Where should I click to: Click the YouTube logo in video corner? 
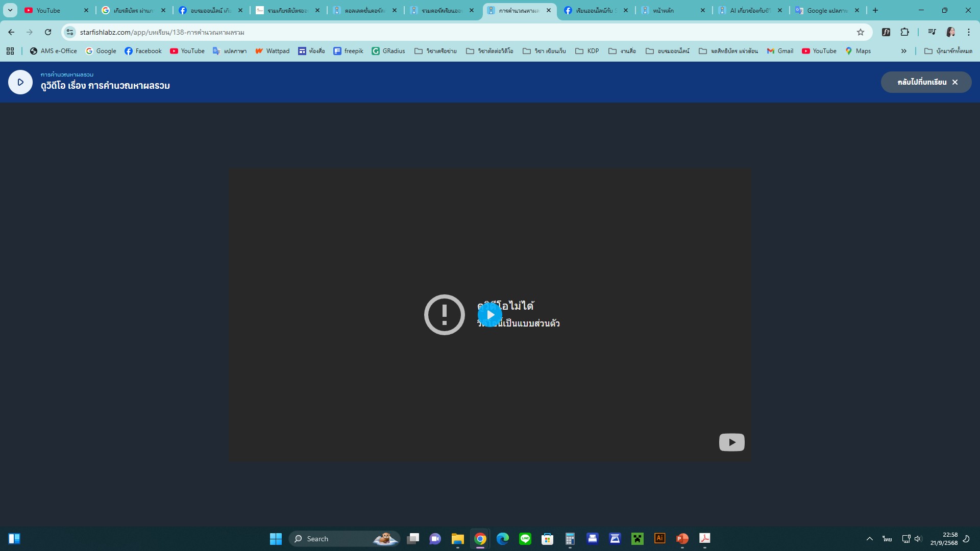click(731, 442)
